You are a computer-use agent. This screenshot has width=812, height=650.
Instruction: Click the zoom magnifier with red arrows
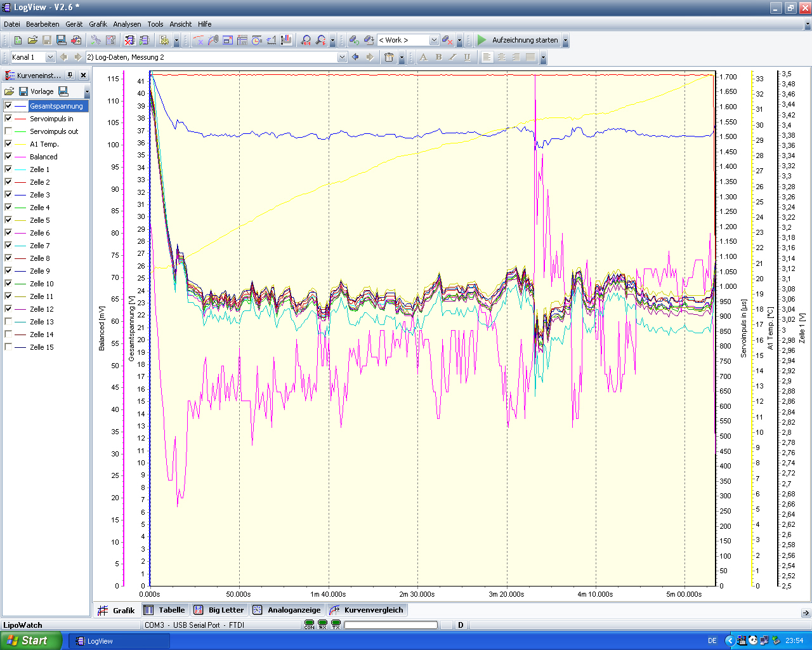coord(321,40)
